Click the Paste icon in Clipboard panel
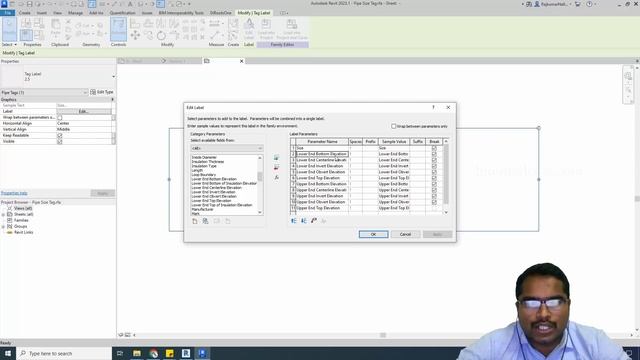The height and width of the screenshot is (360, 640). (x=56, y=29)
